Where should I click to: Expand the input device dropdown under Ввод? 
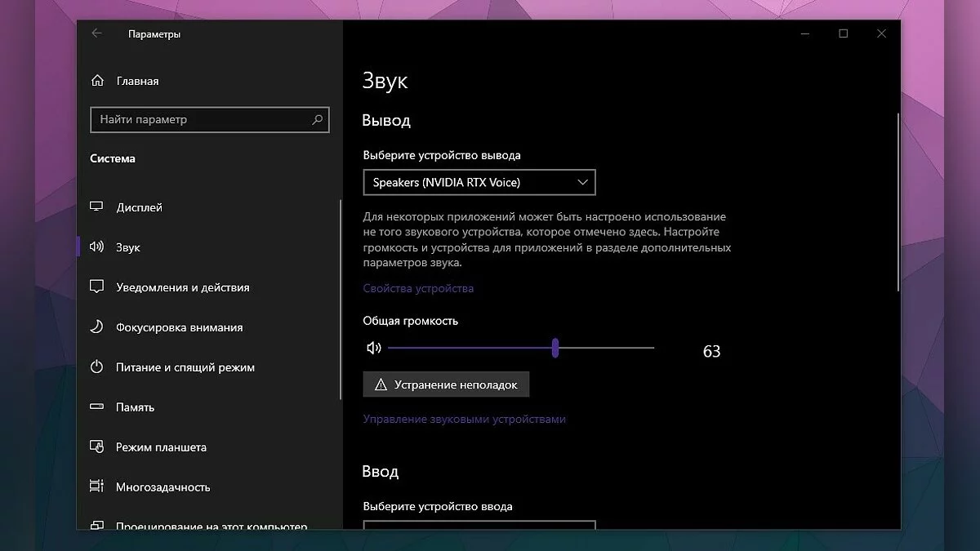click(479, 525)
